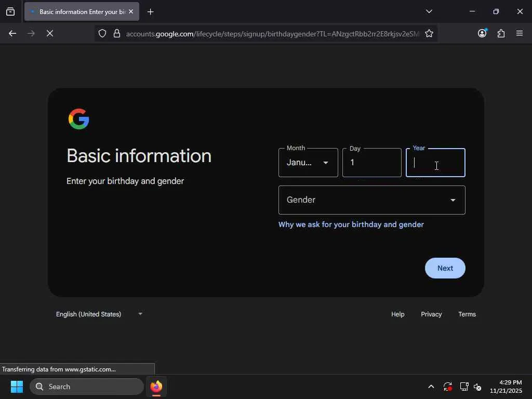Open the Firefox account icon
The image size is (532, 399).
click(x=482, y=33)
